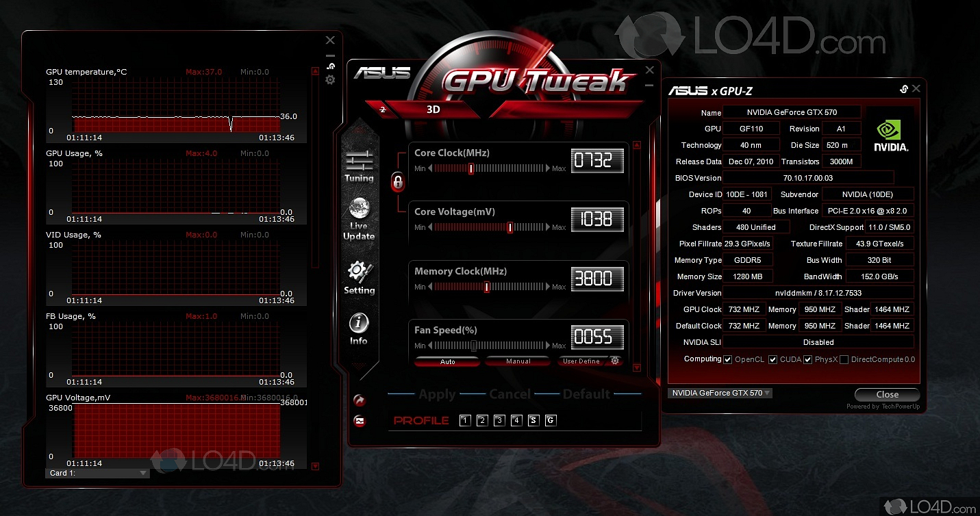Open the Live Update section
The width and height of the screenshot is (980, 516).
(x=359, y=219)
